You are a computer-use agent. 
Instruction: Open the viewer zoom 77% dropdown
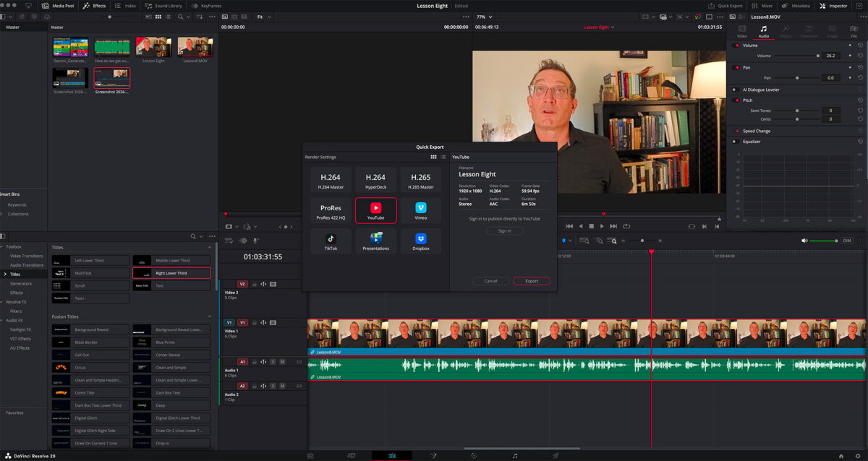483,16
